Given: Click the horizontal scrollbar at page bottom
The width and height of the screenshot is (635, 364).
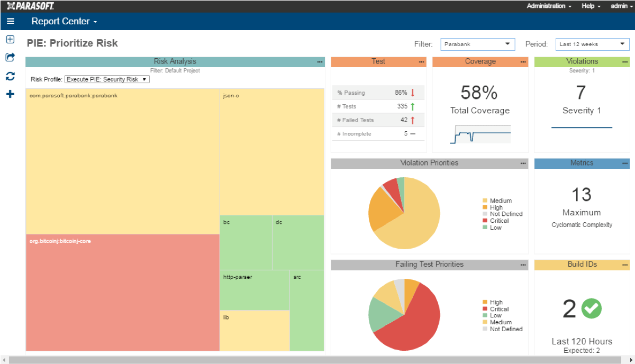Looking at the screenshot, I should [x=316, y=360].
